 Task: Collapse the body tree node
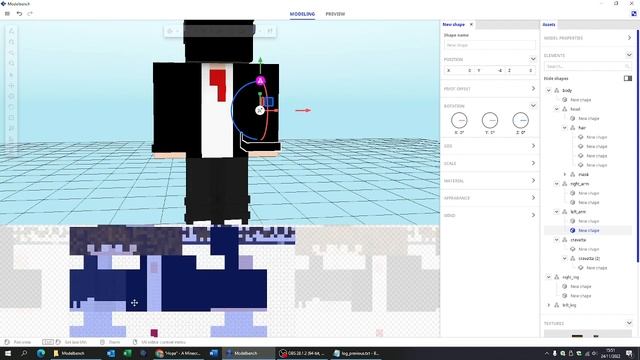(549, 90)
